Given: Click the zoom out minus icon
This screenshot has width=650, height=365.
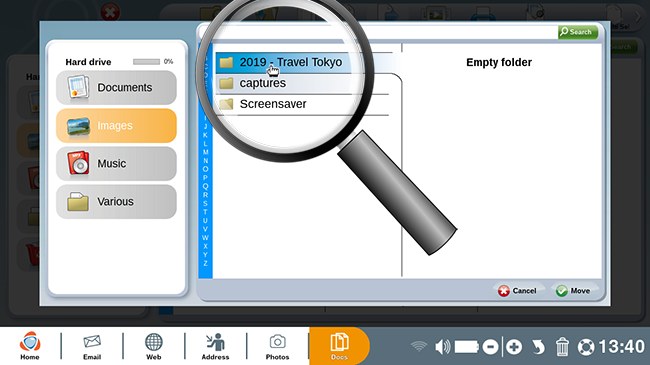Looking at the screenshot, I should 490,346.
